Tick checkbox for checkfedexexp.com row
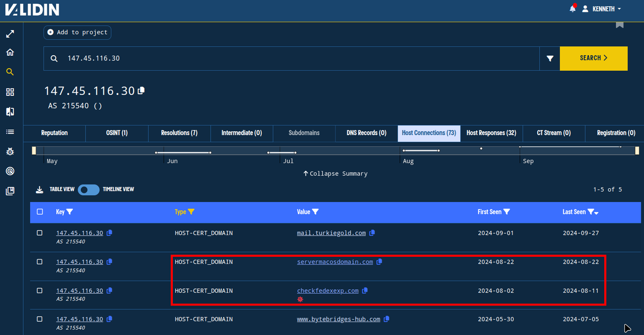The width and height of the screenshot is (644, 335). (39, 290)
